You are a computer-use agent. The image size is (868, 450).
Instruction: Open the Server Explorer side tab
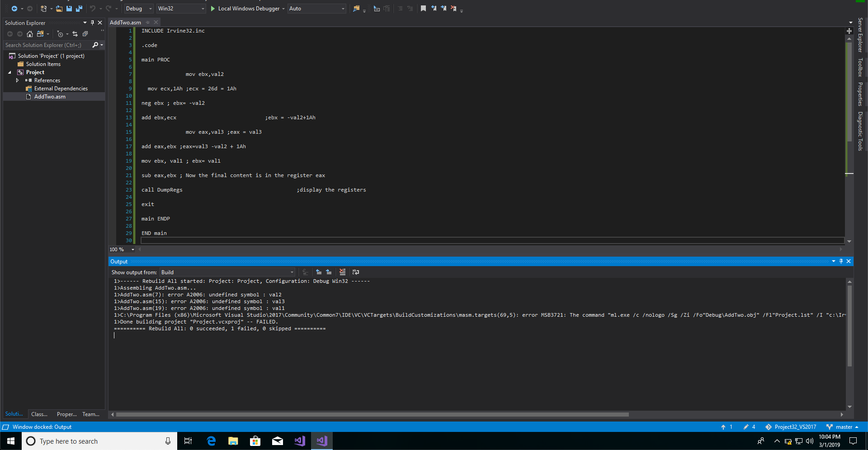(x=860, y=35)
